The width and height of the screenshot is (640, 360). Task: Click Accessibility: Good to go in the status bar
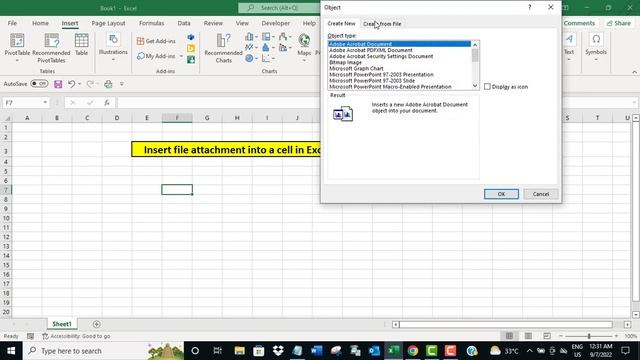(76, 336)
